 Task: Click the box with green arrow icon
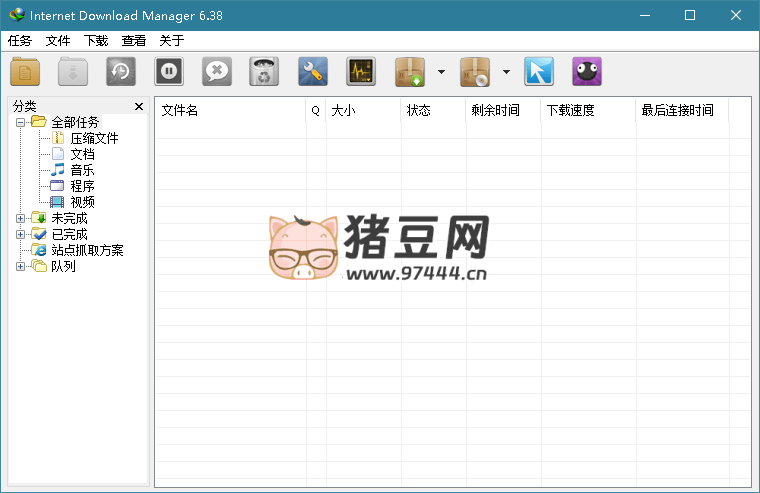(x=410, y=72)
